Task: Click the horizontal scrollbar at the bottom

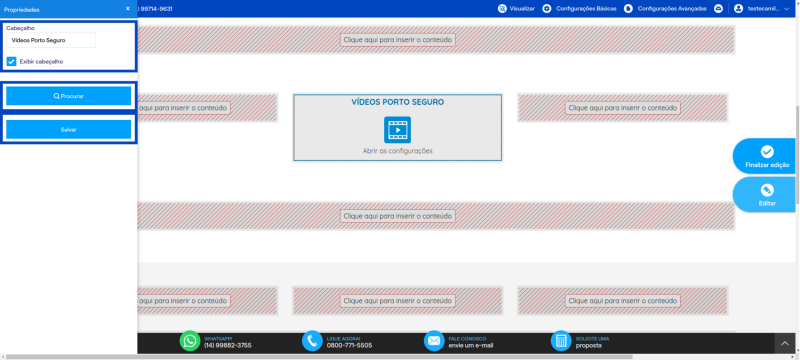Action: coord(316,357)
